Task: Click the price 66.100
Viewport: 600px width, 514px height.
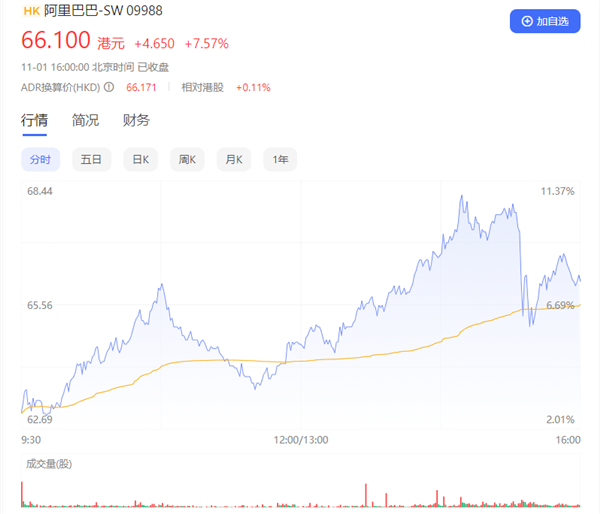Action: 56,40
